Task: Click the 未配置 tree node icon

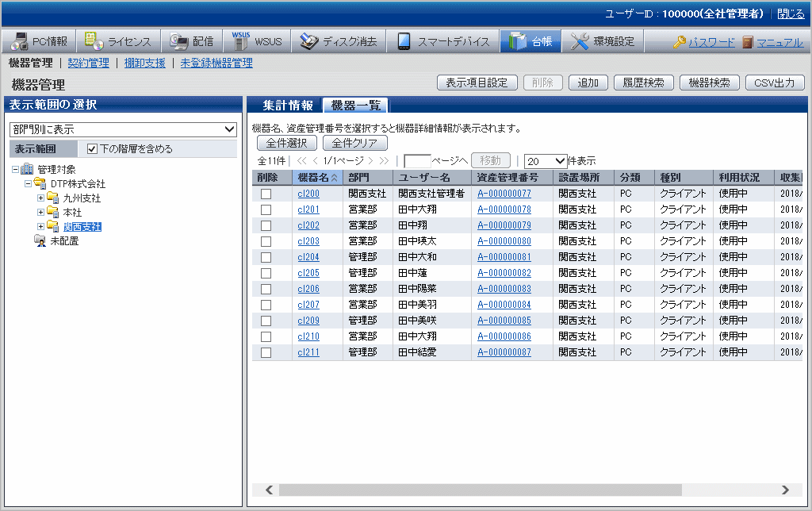Action: (x=40, y=241)
